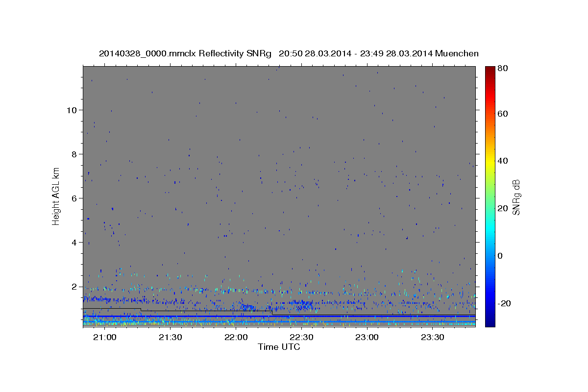Click the dark blue bottom of the colorbar
The width and height of the screenshot is (588, 392).
[x=490, y=321]
